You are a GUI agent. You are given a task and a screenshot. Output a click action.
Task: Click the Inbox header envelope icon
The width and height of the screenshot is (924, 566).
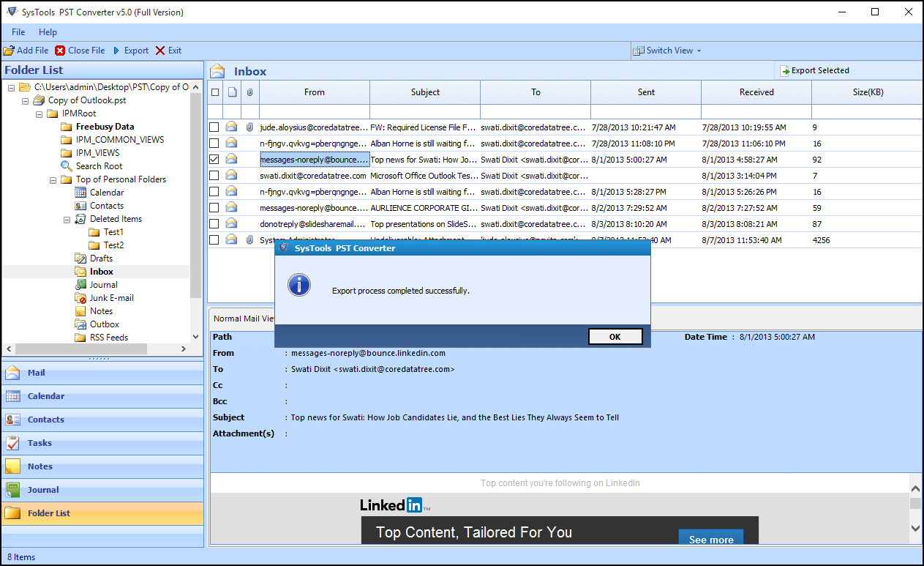tap(217, 71)
